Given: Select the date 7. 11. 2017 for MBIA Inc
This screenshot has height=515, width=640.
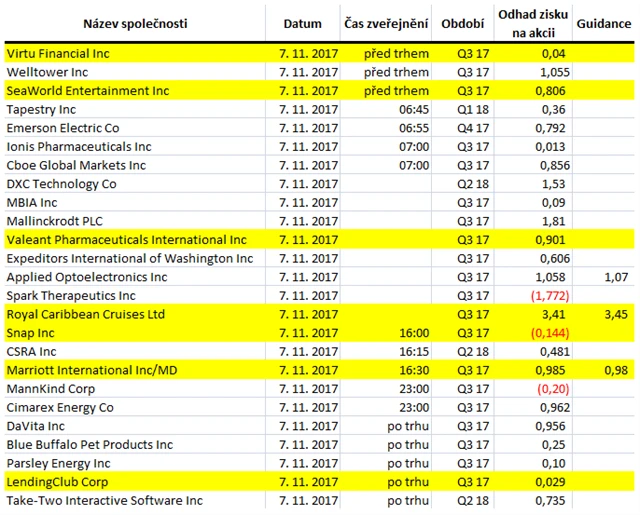Looking at the screenshot, I should point(309,202).
